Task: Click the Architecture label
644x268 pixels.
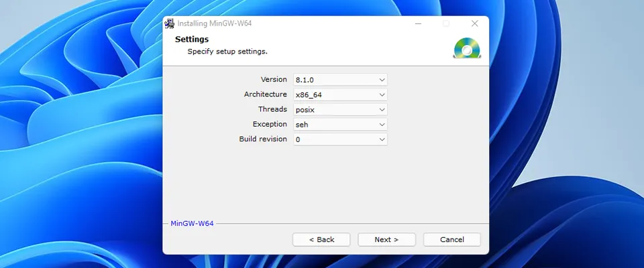Action: [x=266, y=94]
